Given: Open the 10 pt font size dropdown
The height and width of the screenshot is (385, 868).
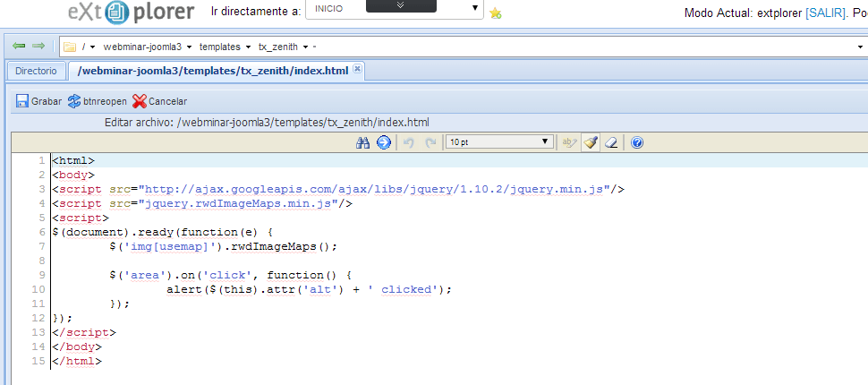Looking at the screenshot, I should [x=499, y=142].
